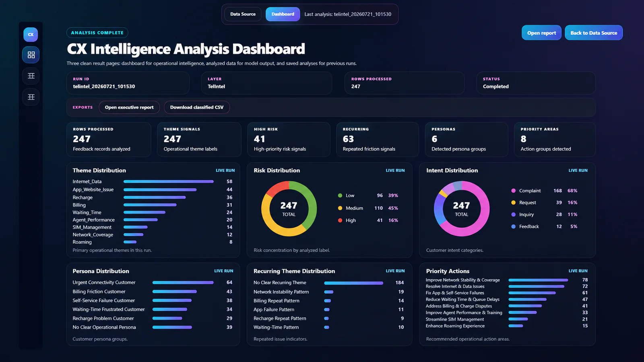Click the Network_Coverage theme row label
This screenshot has width=644, height=362.
(93, 235)
